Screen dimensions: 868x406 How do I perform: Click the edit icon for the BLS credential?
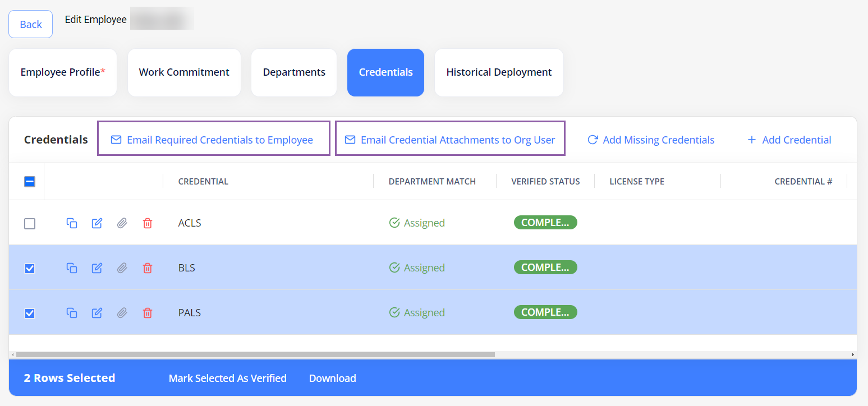pyautogui.click(x=97, y=268)
